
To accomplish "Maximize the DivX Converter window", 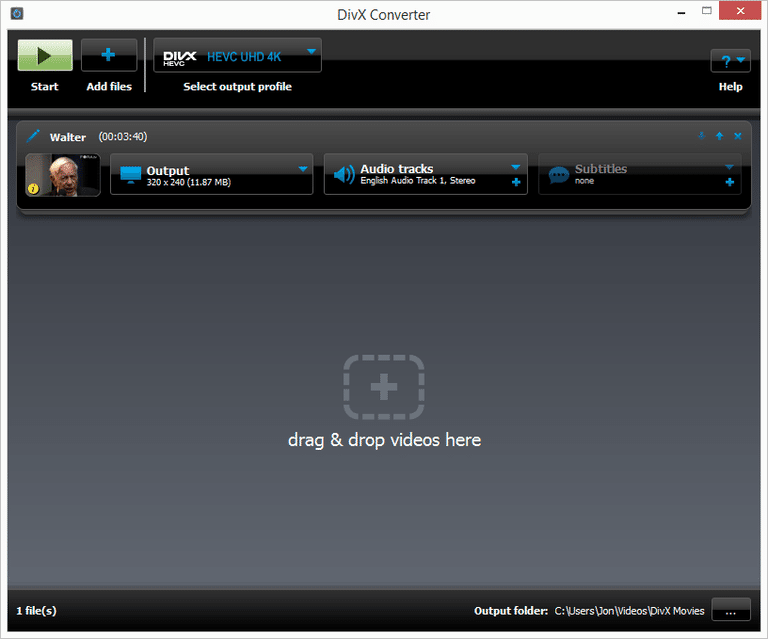I will point(706,11).
